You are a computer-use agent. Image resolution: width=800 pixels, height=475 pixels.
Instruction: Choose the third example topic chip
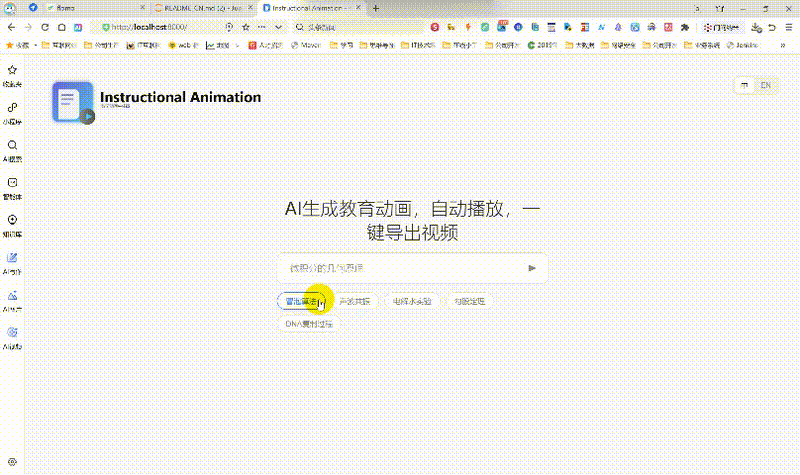[412, 301]
